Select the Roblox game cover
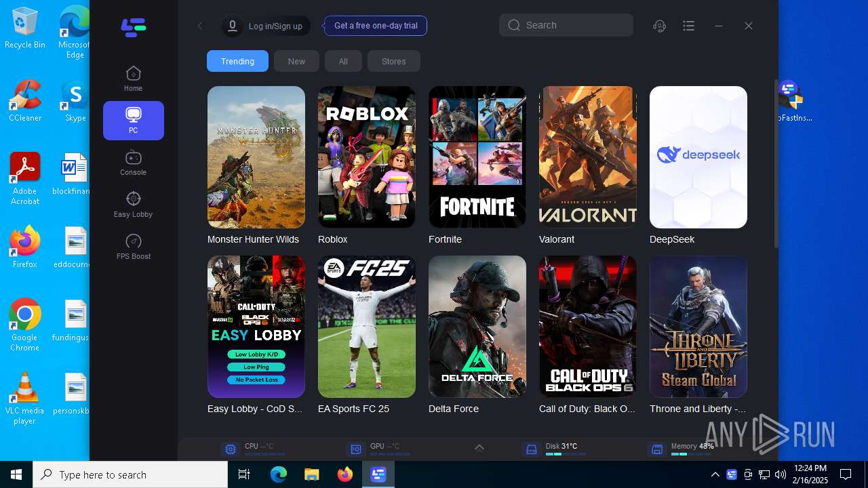 [x=367, y=157]
